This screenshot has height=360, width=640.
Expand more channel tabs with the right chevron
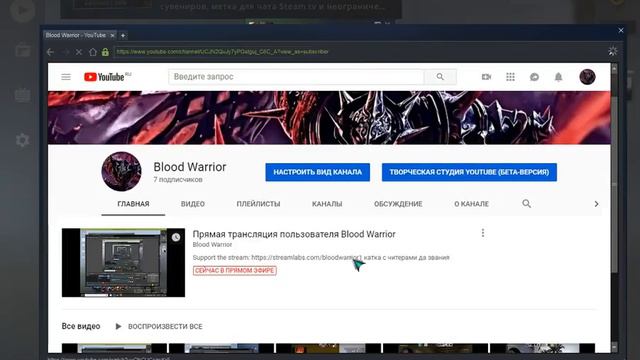(x=596, y=204)
